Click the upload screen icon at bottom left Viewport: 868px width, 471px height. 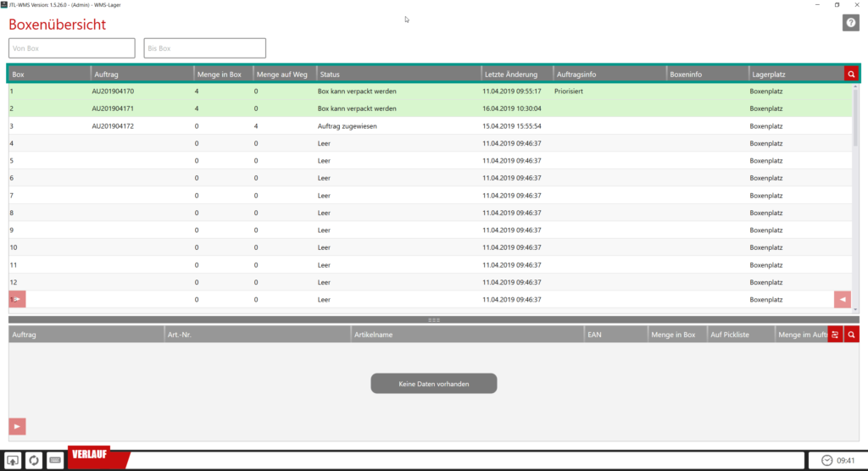pos(14,460)
